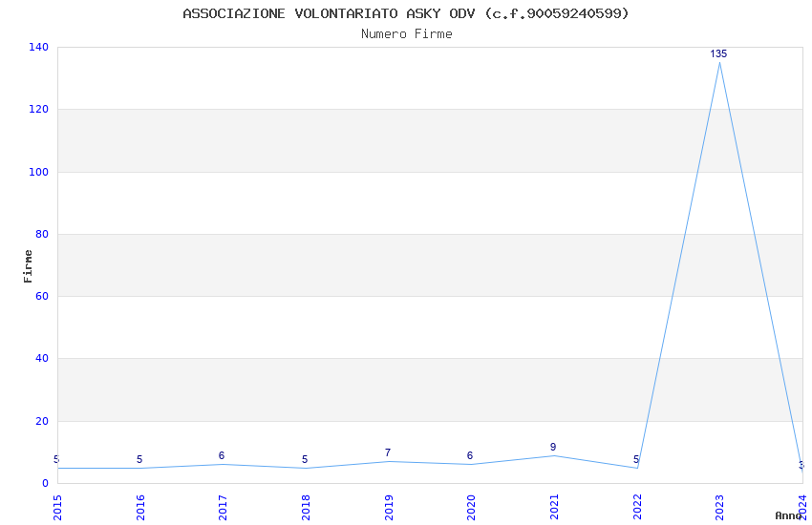Click the 135 data label at 2023 peak
Viewport: 812px width, 525px height.
[x=718, y=53]
